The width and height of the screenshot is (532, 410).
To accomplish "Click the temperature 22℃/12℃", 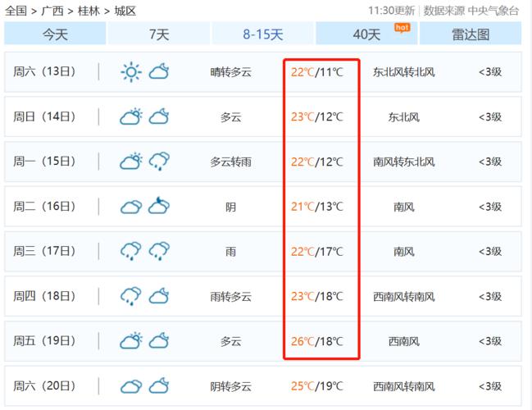I will (317, 162).
